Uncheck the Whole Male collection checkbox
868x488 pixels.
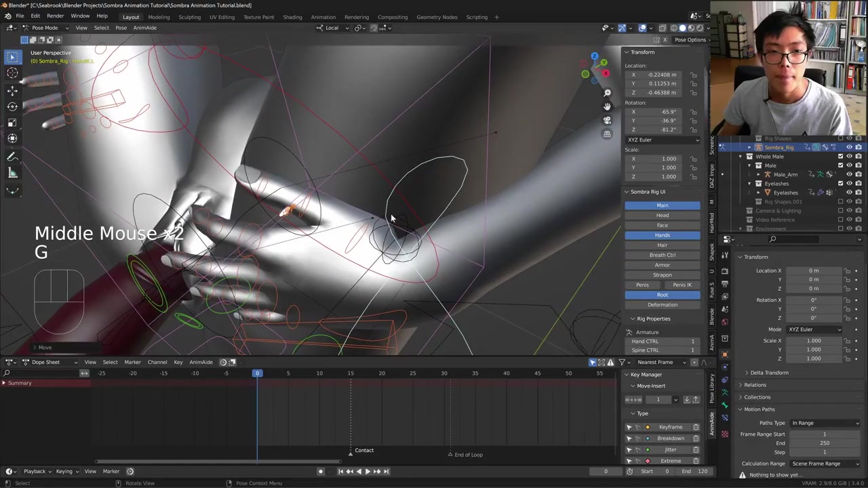coord(841,157)
